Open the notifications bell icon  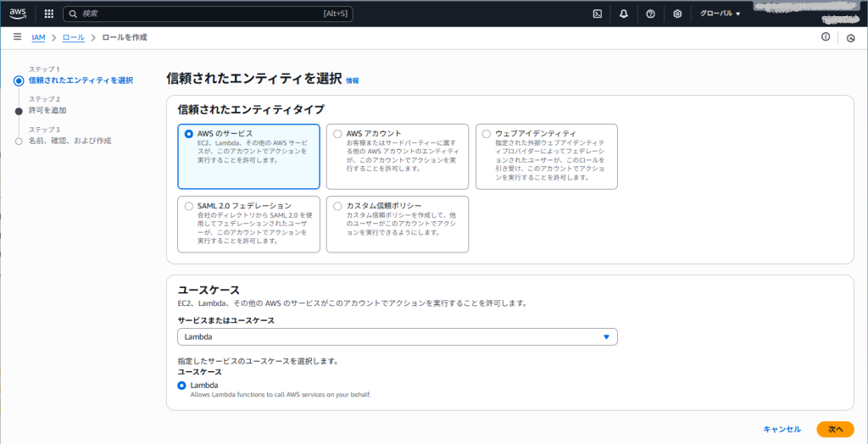(x=624, y=14)
